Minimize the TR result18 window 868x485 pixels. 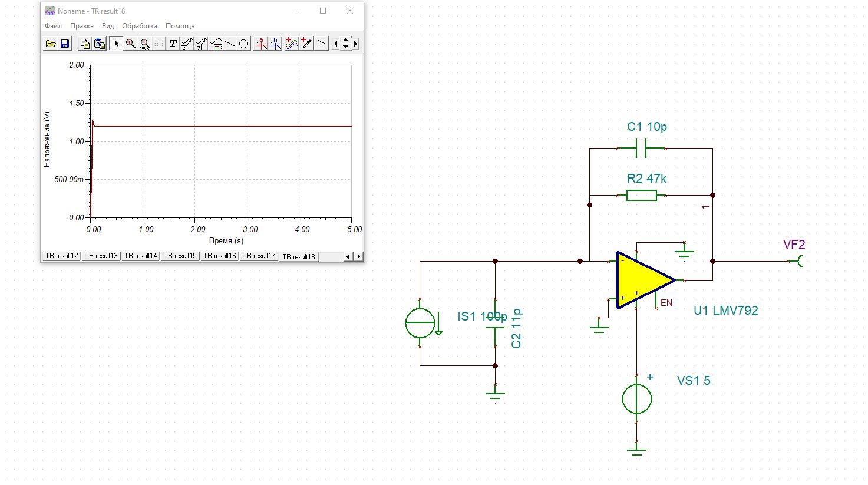coord(296,11)
